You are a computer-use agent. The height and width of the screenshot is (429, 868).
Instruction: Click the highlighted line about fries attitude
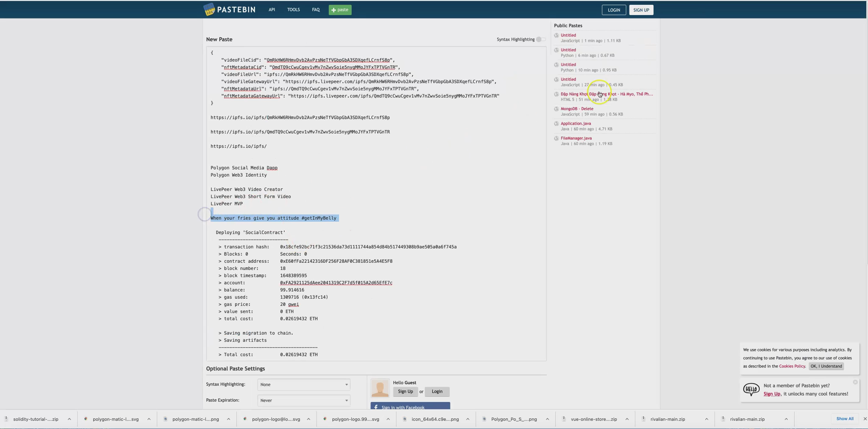tap(273, 218)
